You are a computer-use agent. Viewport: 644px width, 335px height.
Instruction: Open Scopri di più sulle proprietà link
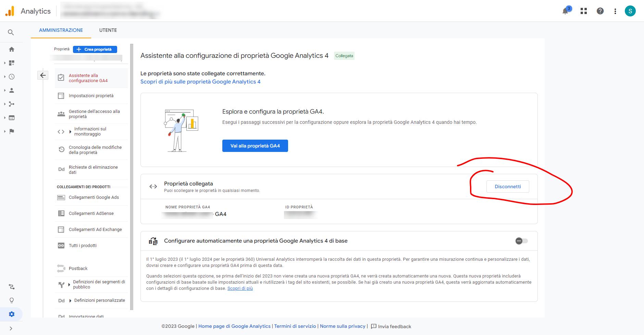[x=200, y=81]
